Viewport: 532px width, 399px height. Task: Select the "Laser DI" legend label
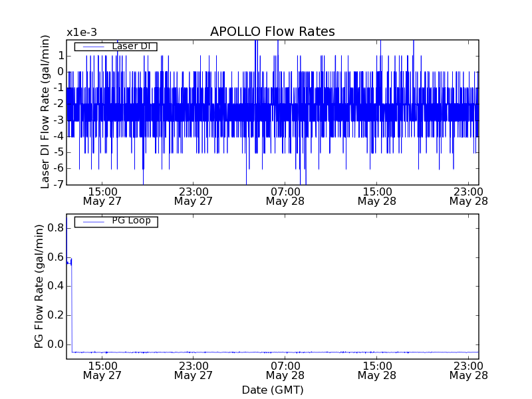(x=130, y=47)
